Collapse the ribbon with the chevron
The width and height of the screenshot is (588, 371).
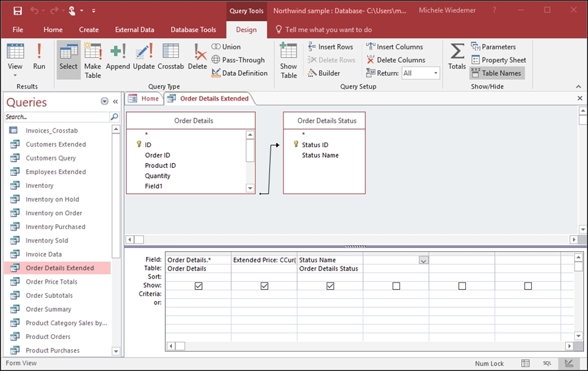tap(579, 87)
